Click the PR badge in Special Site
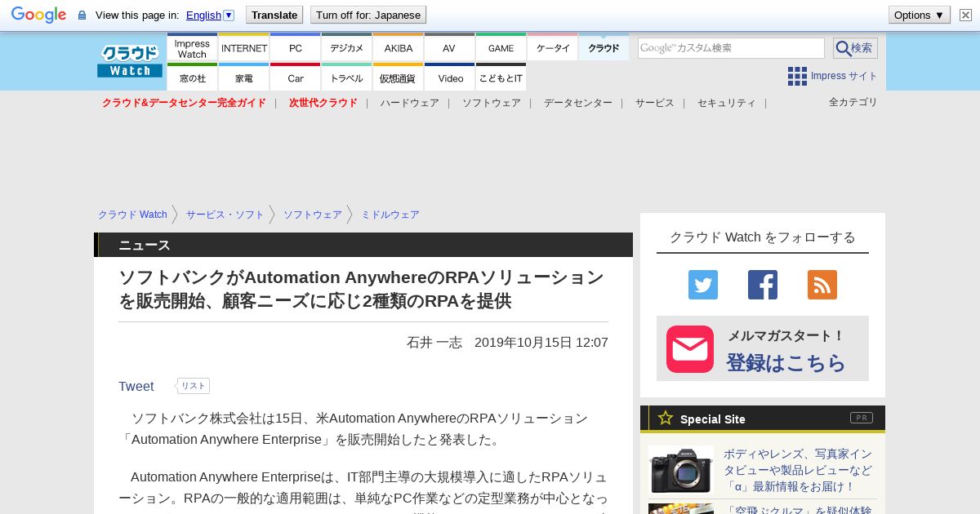Screen dimensions: 980x514 pos(862,418)
